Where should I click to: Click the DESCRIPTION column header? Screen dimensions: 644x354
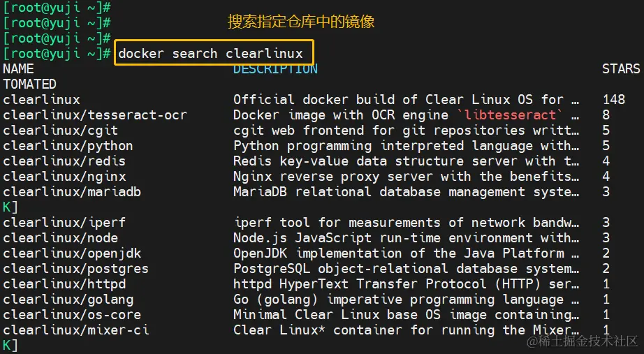[275, 69]
